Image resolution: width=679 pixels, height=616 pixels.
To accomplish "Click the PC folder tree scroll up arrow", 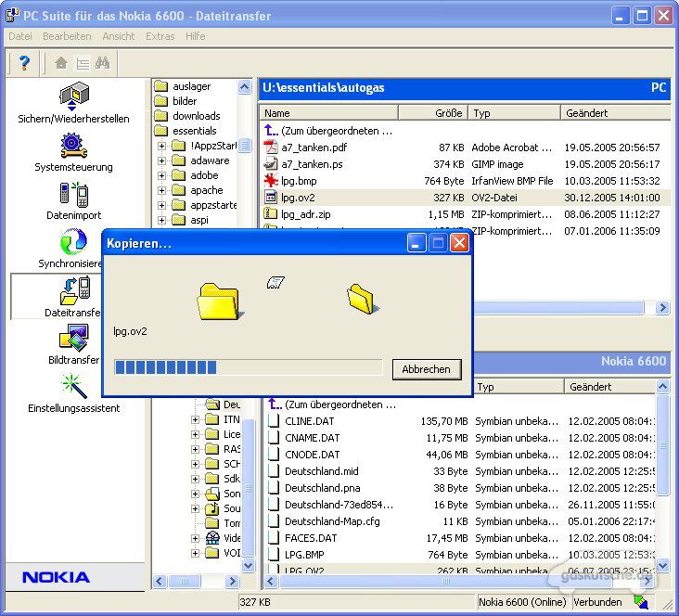I will (245, 87).
